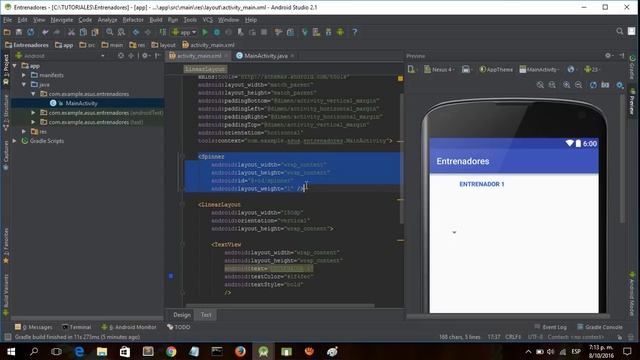Viewport: 640px width, 360px height.
Task: Open the Build menu
Action: pos(156,20)
